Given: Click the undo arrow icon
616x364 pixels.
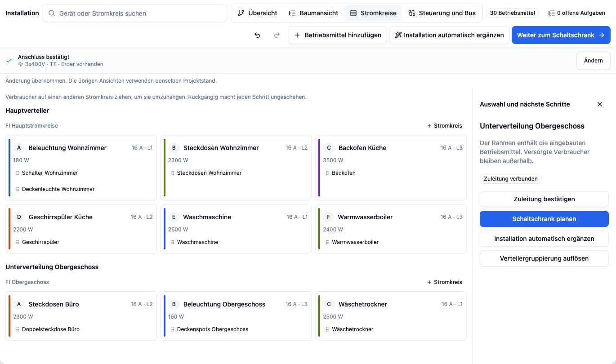Looking at the screenshot, I should point(257,35).
